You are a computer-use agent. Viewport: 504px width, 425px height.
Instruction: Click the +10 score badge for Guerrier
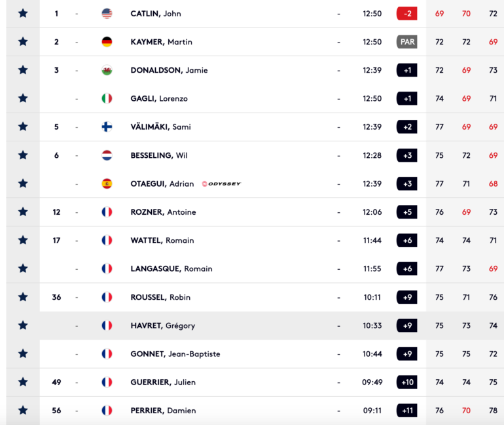[407, 382]
